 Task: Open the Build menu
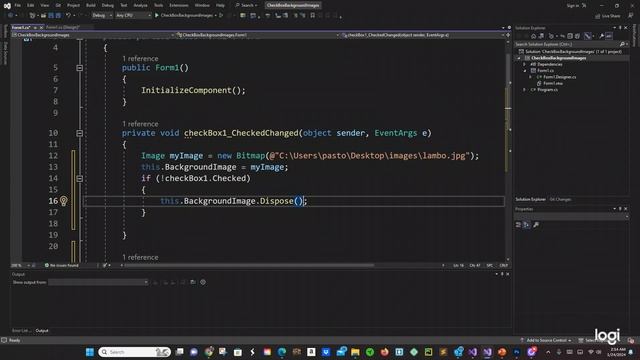(91, 5)
